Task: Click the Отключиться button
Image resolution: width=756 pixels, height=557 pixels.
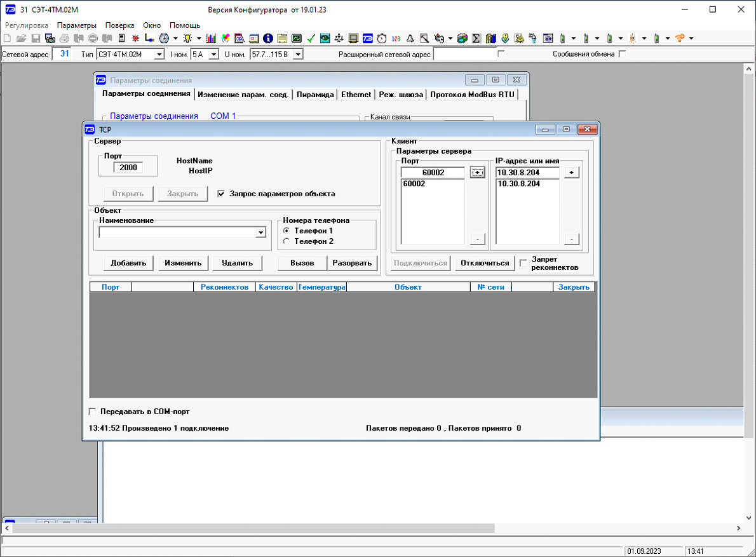Action: (485, 263)
